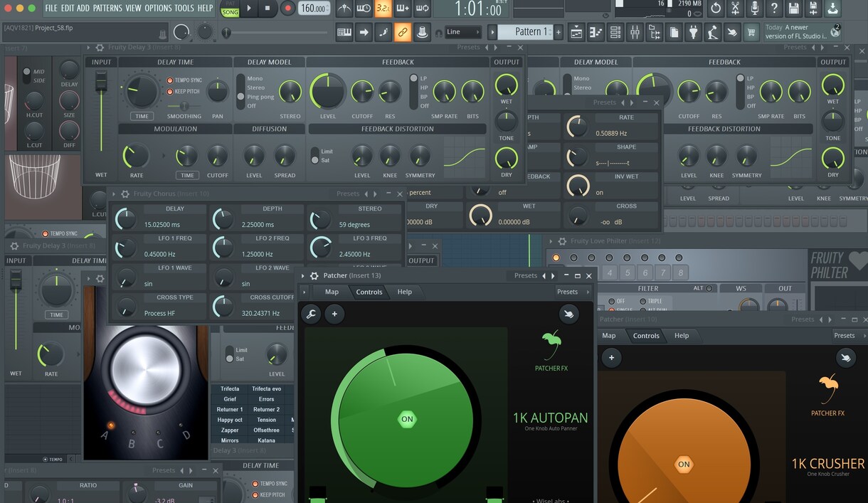Click the TIME button in Modulation section
This screenshot has height=503, width=868.
[187, 175]
